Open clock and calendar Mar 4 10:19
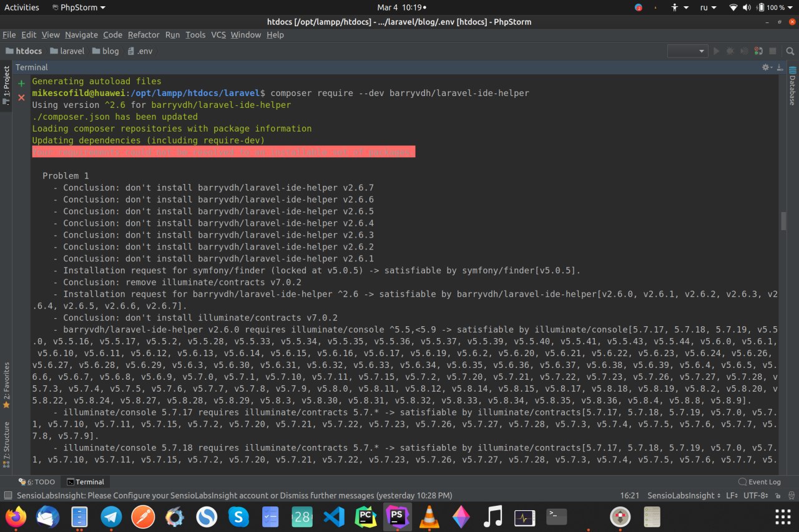 [x=402, y=7]
